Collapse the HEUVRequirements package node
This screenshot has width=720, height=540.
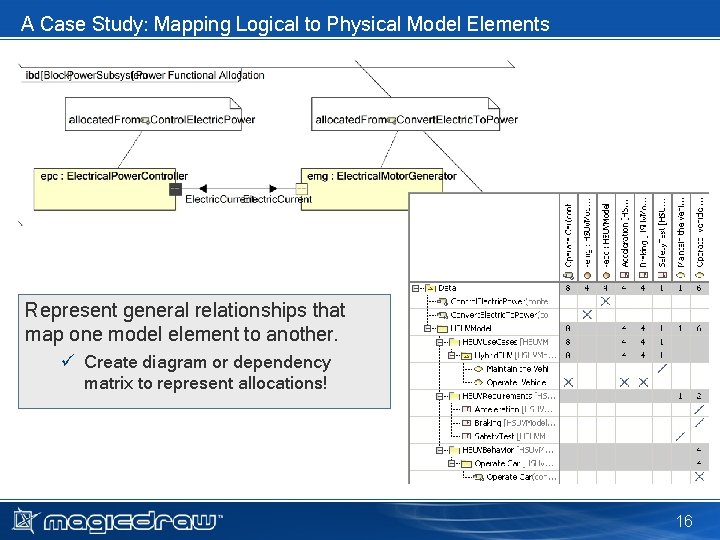coord(439,396)
